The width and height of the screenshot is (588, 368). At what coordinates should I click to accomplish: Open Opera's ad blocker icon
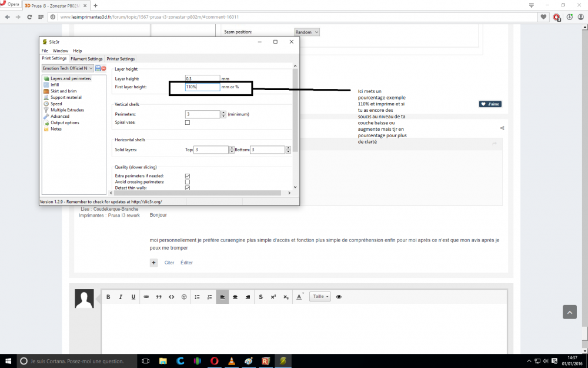point(556,17)
